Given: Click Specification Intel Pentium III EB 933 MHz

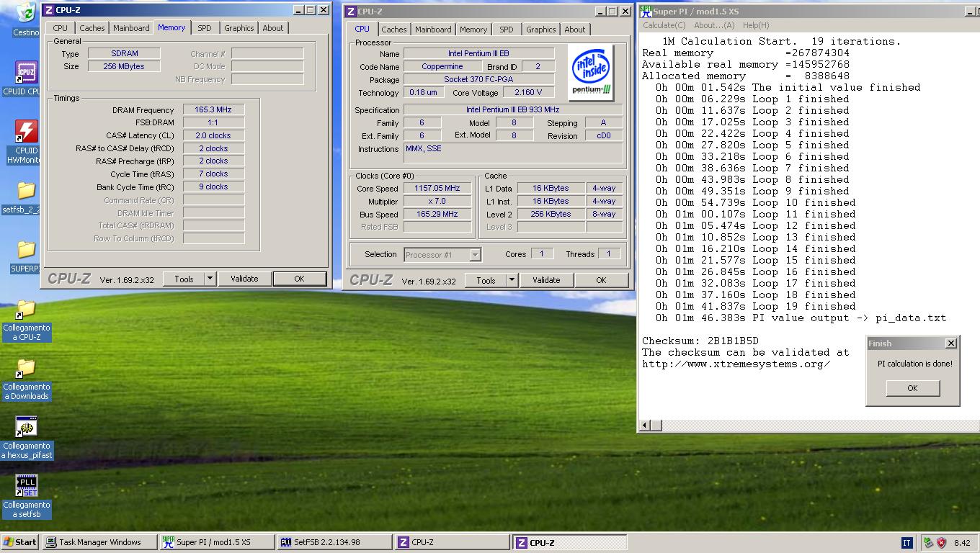Looking at the screenshot, I should tap(513, 109).
